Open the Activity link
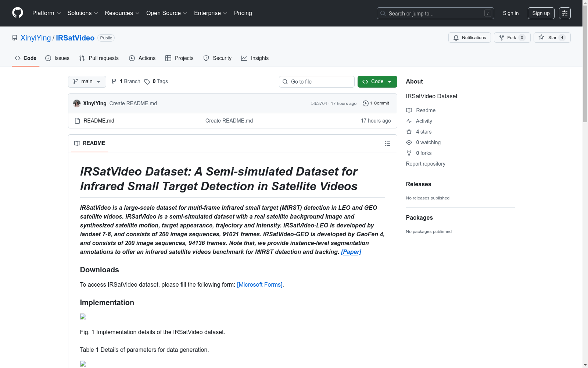 (x=419, y=121)
